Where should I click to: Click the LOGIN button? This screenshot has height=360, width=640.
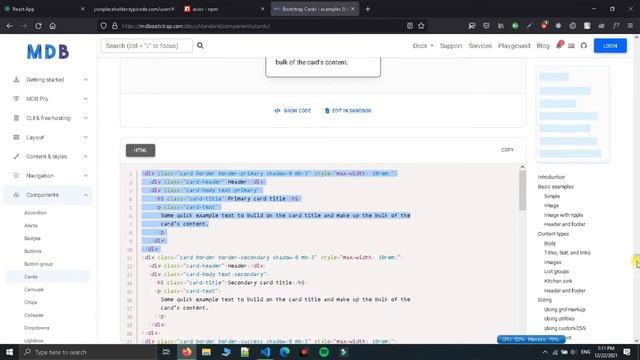click(x=610, y=46)
